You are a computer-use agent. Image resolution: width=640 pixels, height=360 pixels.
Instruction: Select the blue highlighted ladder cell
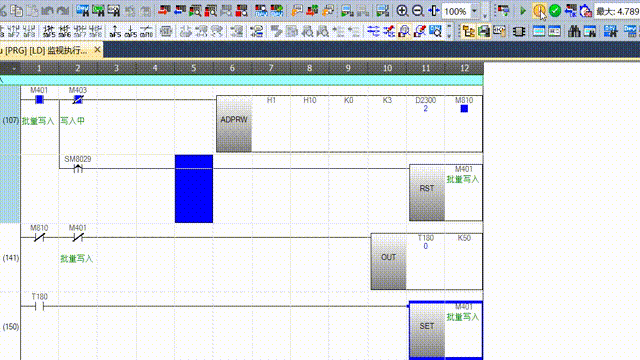coord(194,189)
